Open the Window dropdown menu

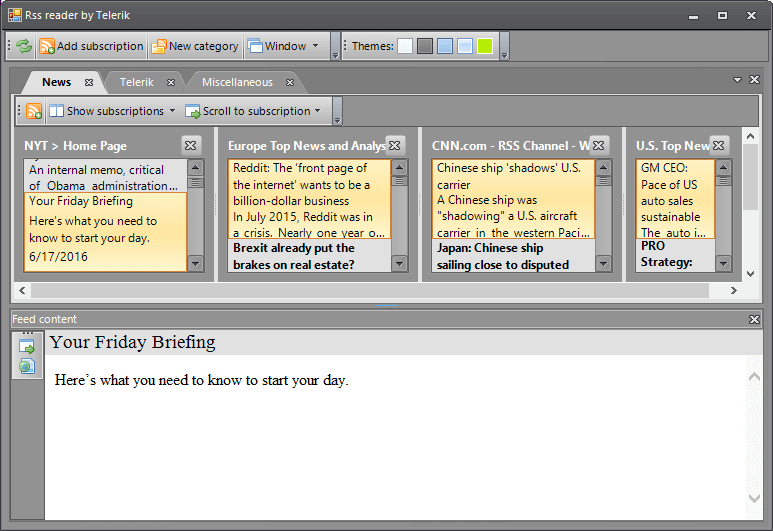284,46
